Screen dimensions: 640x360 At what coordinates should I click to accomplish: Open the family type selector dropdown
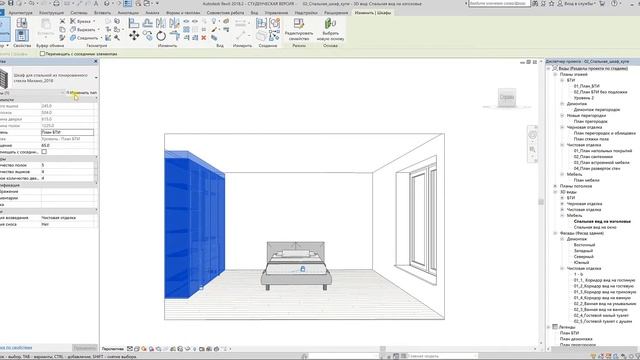tap(96, 78)
